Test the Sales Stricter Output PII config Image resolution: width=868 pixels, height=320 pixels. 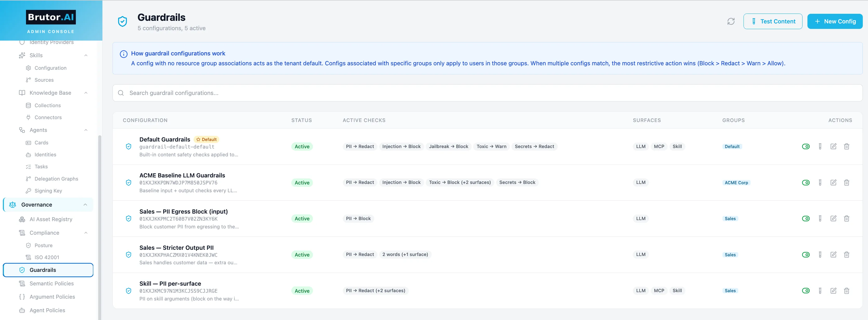pos(820,255)
